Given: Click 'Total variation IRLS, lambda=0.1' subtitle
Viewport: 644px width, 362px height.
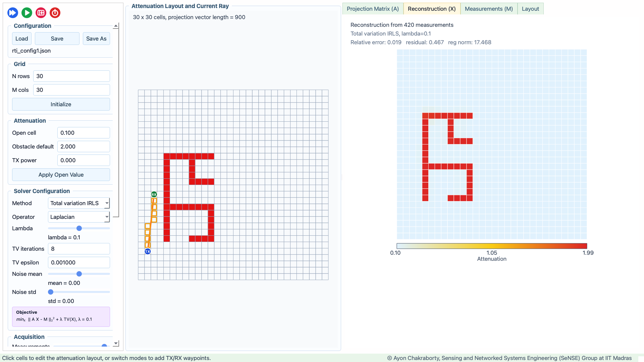Looking at the screenshot, I should (x=391, y=34).
